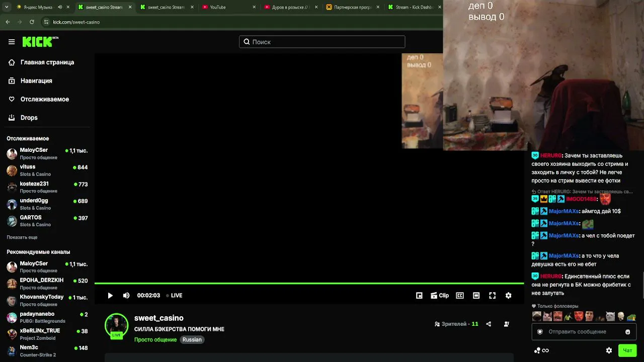
Task: Switch to Stream - Kick Dashboard tab
Action: 414,7
